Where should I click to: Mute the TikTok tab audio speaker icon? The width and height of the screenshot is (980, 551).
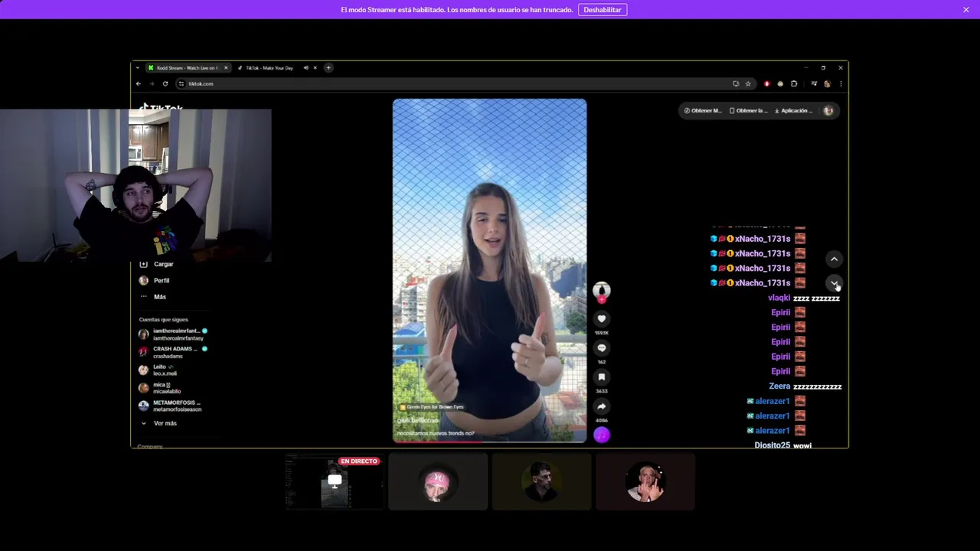click(x=305, y=67)
